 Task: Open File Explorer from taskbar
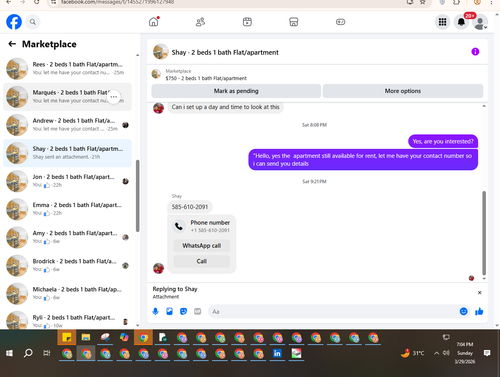click(x=86, y=338)
